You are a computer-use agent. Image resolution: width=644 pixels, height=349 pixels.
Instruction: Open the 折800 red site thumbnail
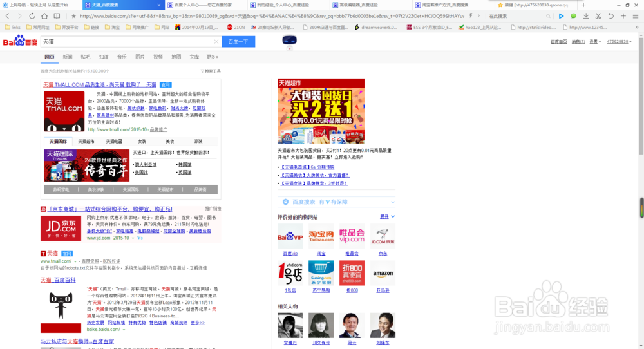(352, 272)
